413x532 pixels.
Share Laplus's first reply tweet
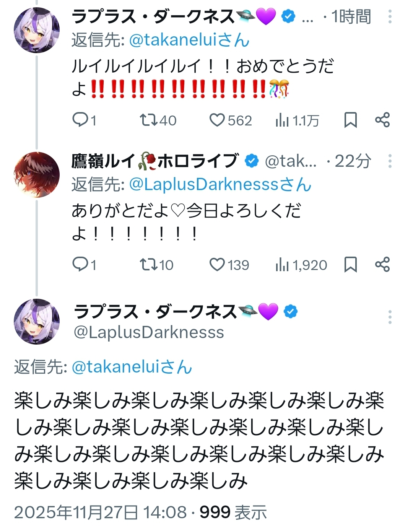click(382, 120)
